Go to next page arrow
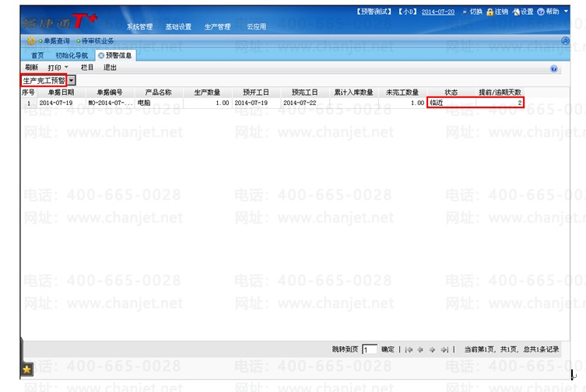 coord(433,350)
